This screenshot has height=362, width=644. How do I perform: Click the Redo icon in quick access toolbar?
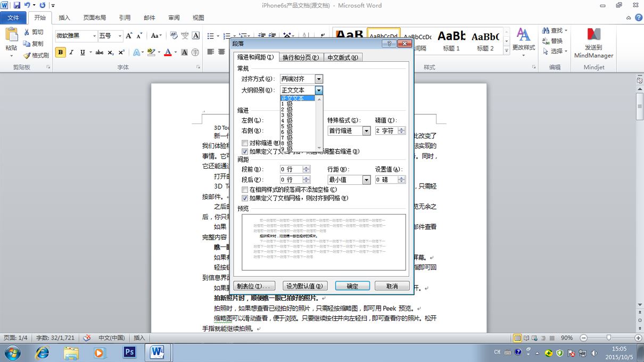(42, 5)
